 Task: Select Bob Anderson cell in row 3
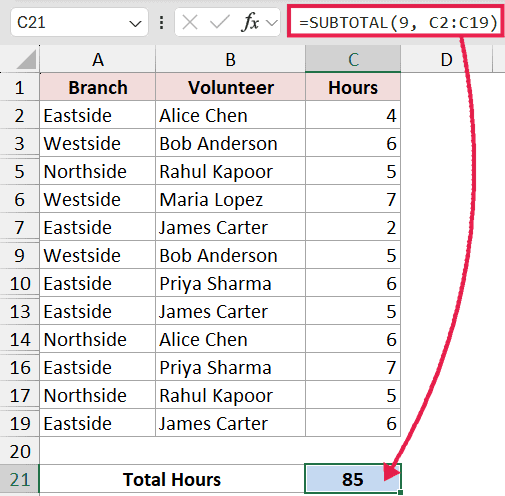click(x=230, y=144)
